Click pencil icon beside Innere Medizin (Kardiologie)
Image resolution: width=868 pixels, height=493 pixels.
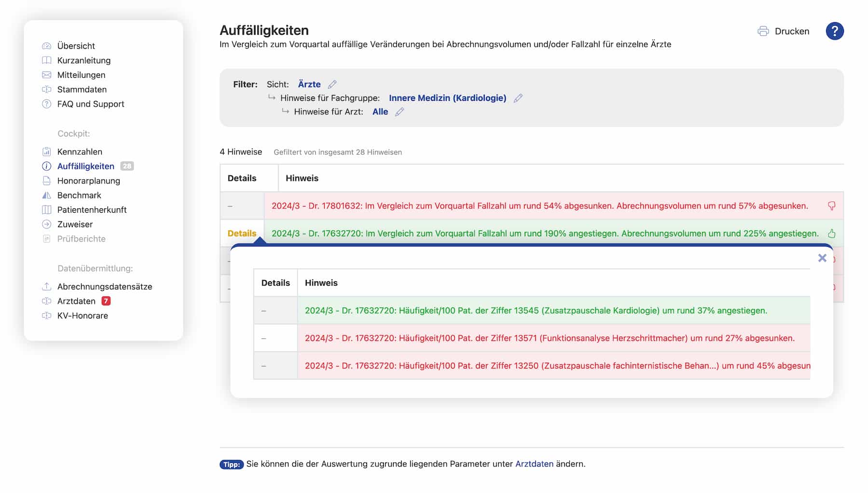coord(518,98)
